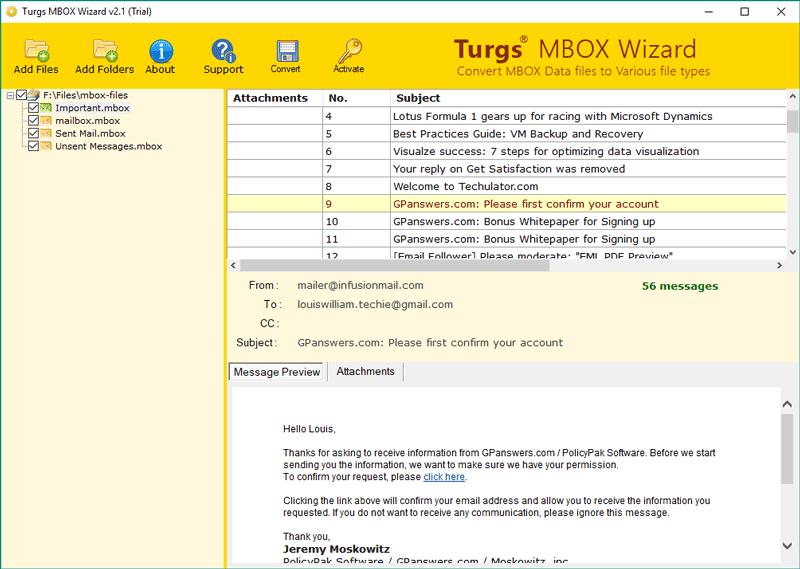Screen dimensions: 800x569
Task: Click the mailbox.mbox envelope icon
Action: [46, 120]
